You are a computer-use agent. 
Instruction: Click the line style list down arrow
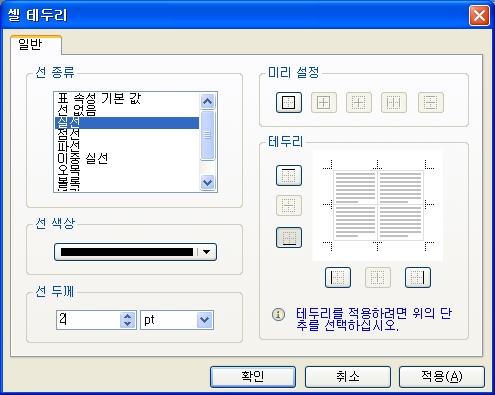pos(207,182)
